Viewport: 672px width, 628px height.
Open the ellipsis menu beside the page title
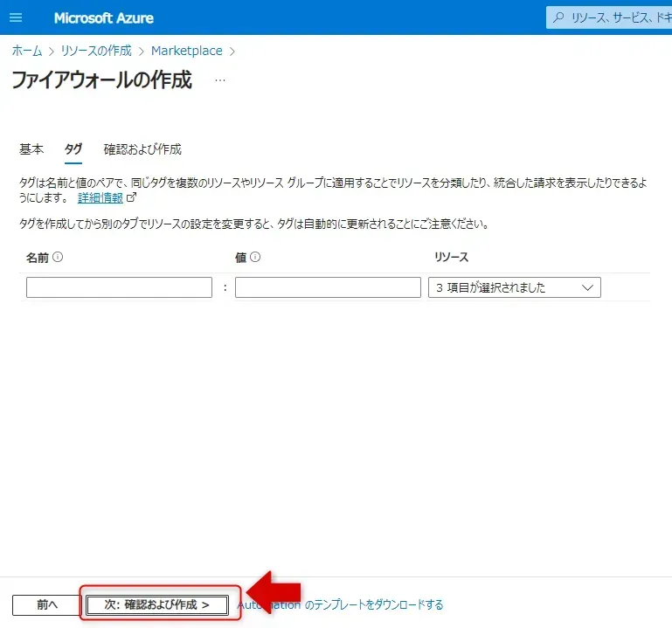click(x=220, y=80)
